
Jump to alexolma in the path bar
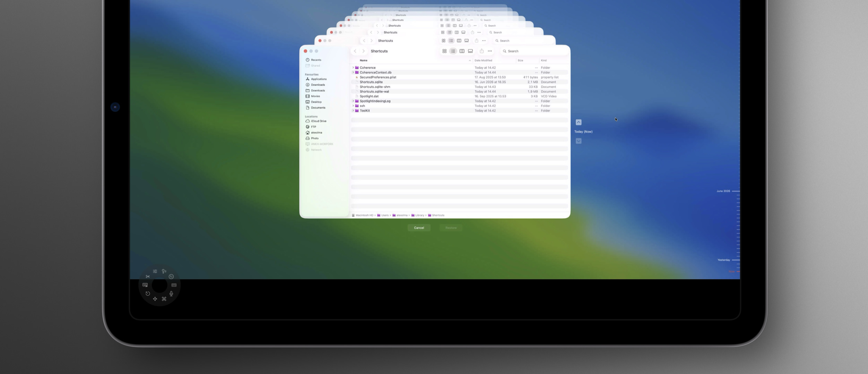click(x=400, y=215)
